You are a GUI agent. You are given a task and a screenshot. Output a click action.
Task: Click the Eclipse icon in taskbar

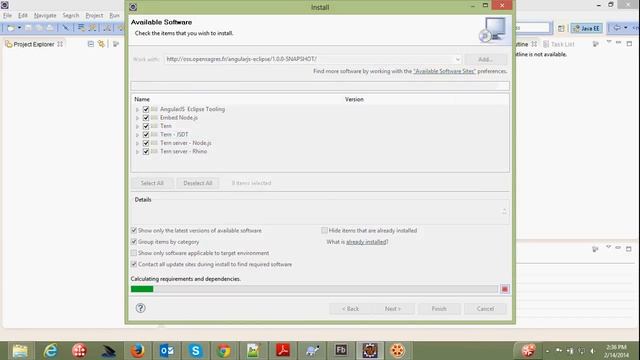370,351
